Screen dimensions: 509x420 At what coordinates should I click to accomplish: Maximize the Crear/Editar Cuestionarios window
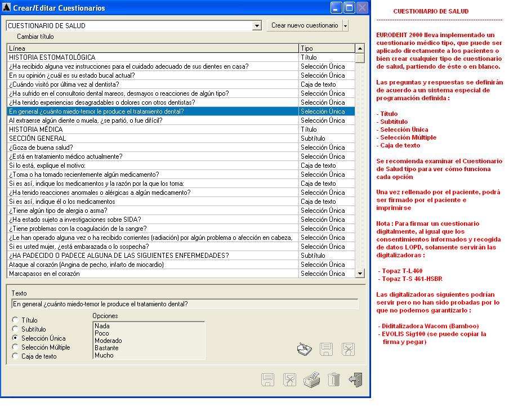click(x=349, y=7)
